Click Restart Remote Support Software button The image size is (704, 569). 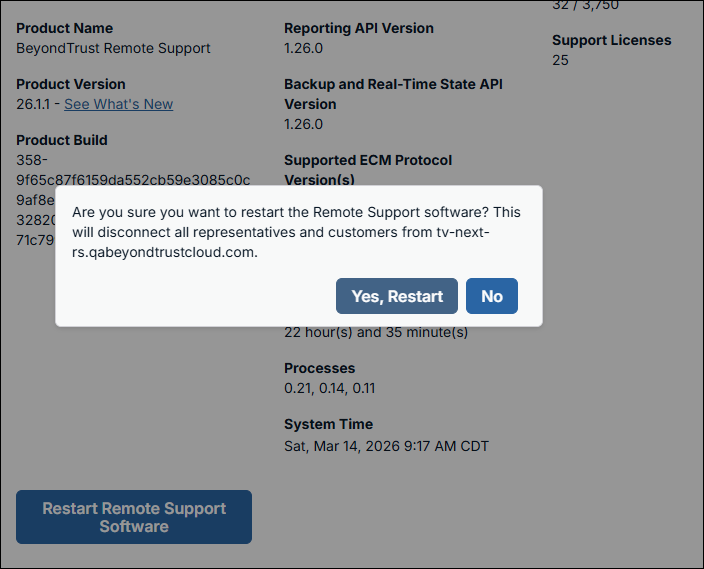coord(134,517)
